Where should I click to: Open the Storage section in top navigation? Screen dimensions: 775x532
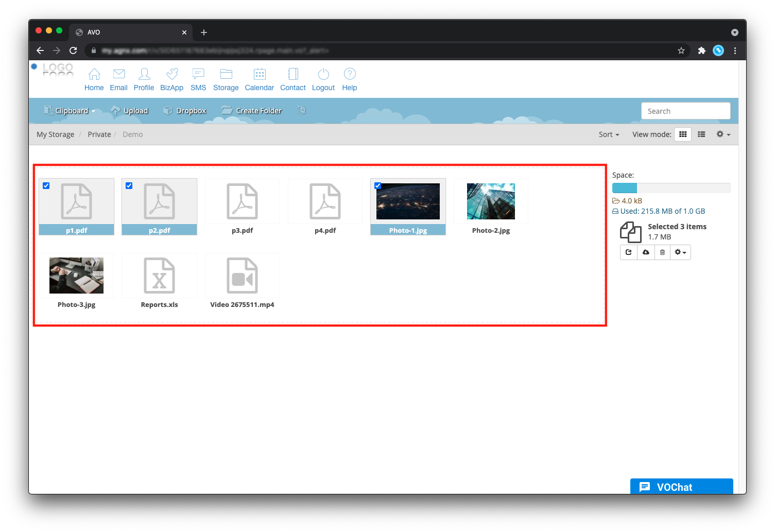pyautogui.click(x=226, y=80)
